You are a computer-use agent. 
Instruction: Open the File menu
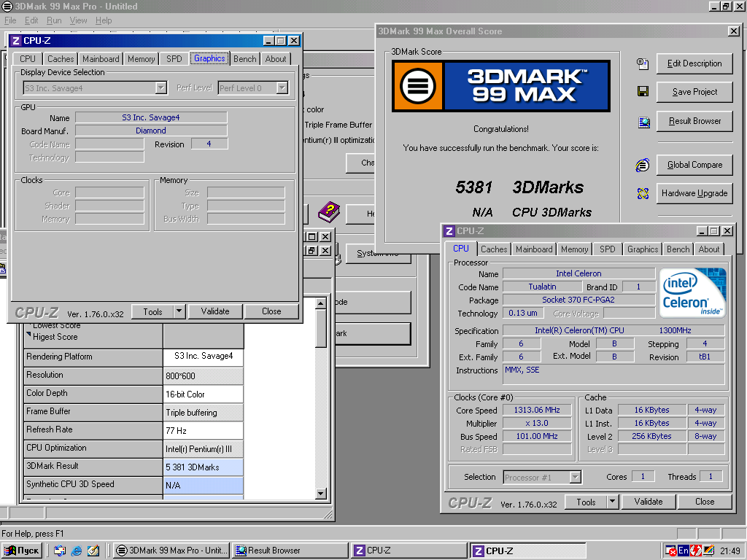pyautogui.click(x=10, y=20)
